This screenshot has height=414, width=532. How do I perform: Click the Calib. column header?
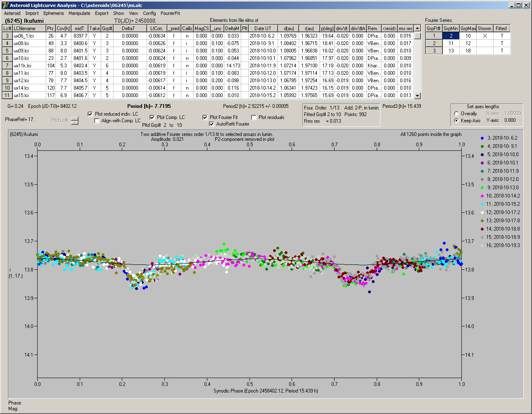tap(187, 29)
